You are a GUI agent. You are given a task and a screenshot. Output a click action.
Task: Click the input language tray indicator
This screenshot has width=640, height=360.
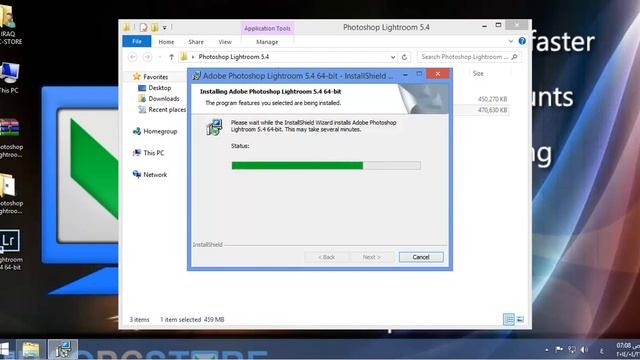[x=602, y=350]
